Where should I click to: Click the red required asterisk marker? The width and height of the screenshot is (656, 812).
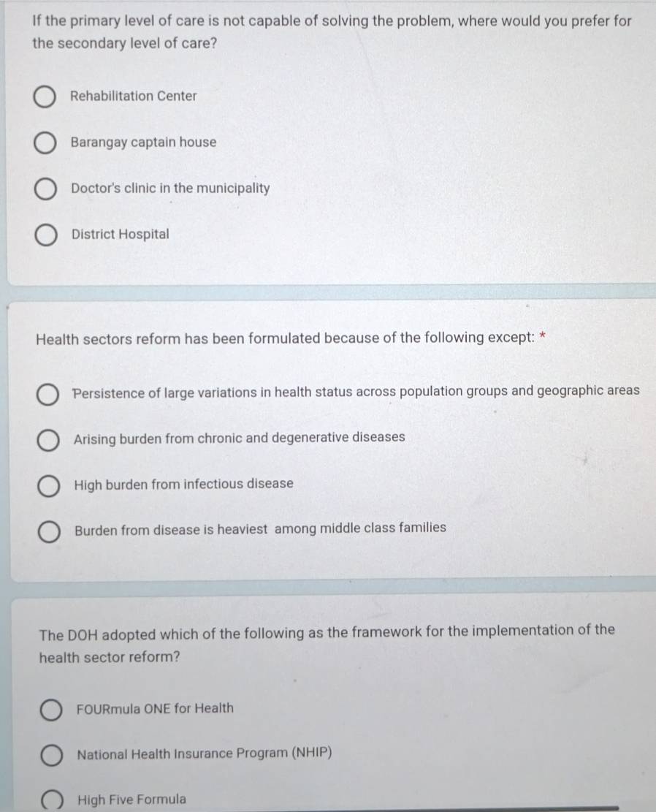(x=542, y=335)
